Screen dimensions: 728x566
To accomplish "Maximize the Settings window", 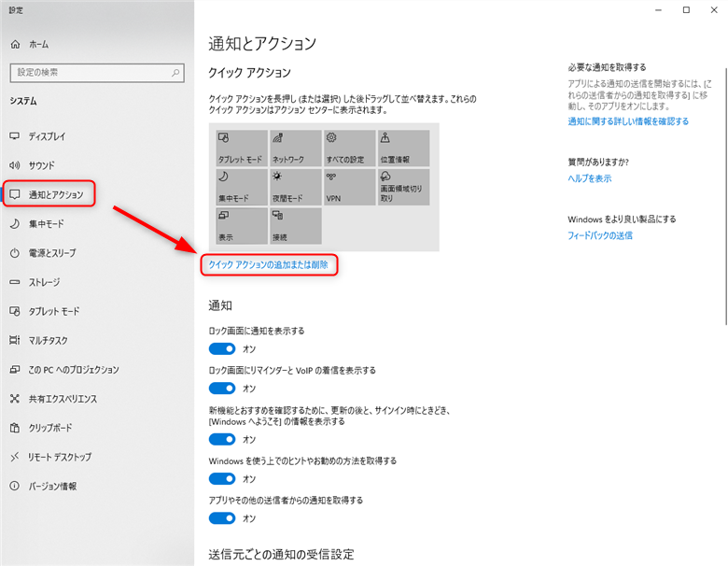I will click(x=686, y=10).
